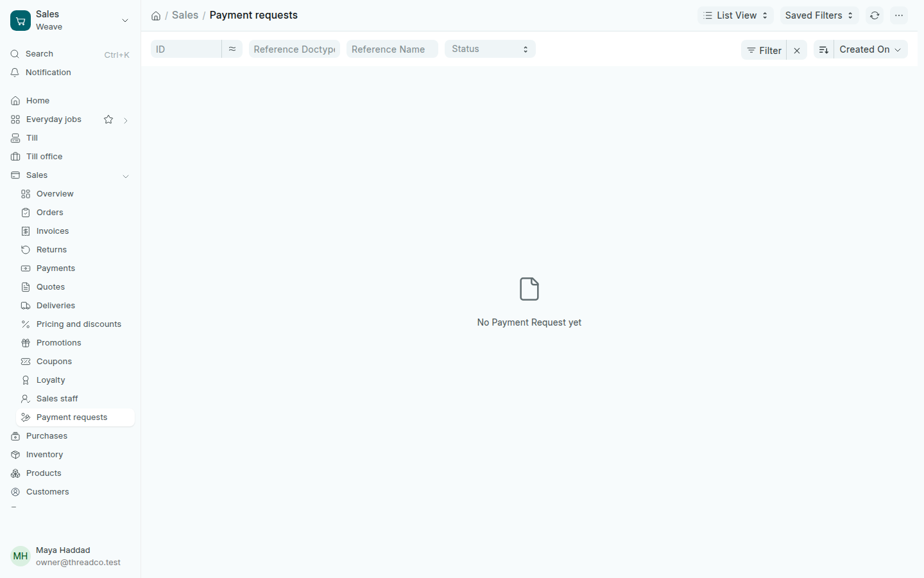Open Orders in the Sales menu
Image resolution: width=924 pixels, height=578 pixels.
pos(75,213)
